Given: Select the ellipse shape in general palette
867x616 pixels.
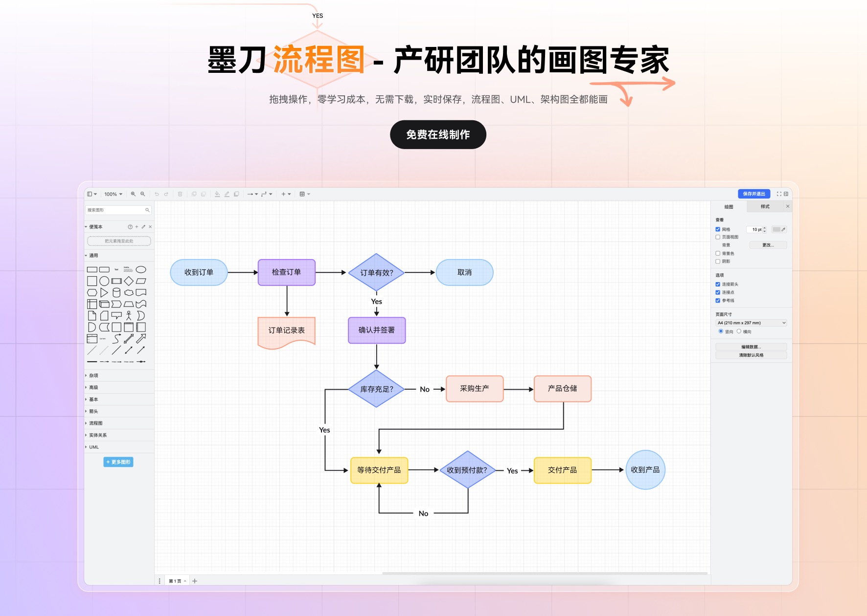Looking at the screenshot, I should pyautogui.click(x=141, y=269).
